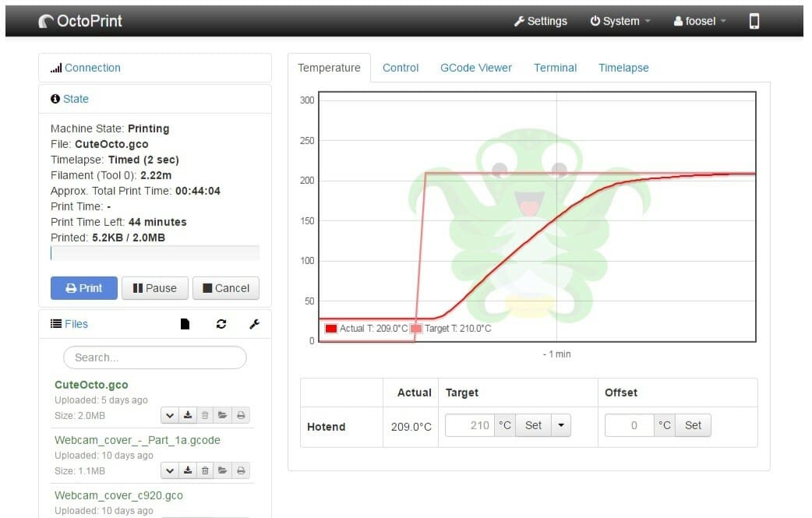Click the "- 1 min" graph axis label
Viewport: 812px width, 518px height.
click(556, 354)
